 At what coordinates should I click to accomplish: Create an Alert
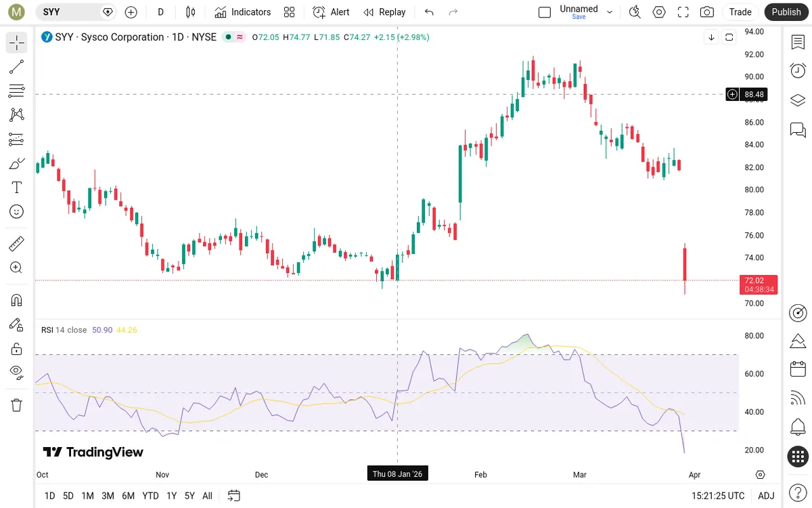[332, 12]
